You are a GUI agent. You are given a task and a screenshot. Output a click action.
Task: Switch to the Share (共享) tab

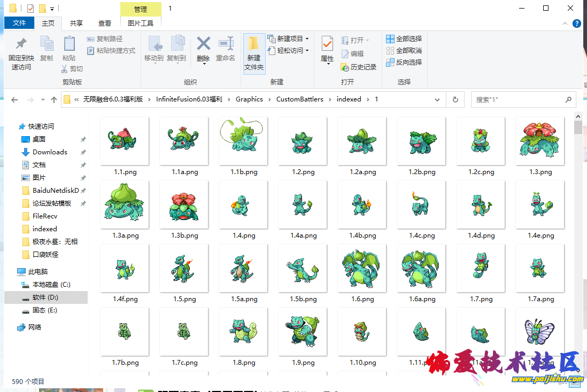pyautogui.click(x=76, y=23)
